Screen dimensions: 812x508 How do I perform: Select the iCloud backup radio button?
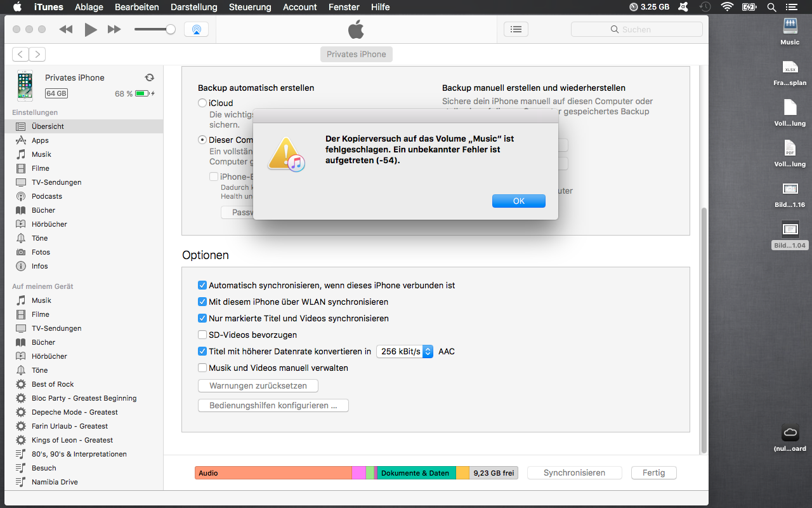coord(202,103)
